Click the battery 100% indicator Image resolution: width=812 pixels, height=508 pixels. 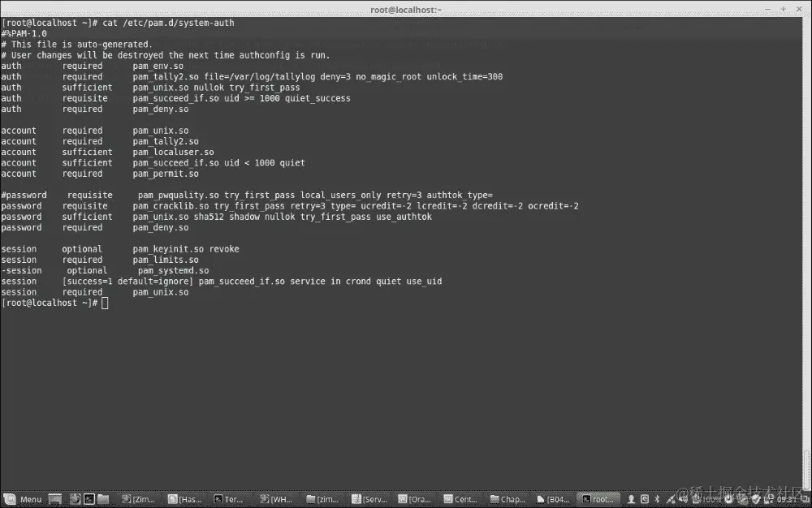[x=707, y=499]
